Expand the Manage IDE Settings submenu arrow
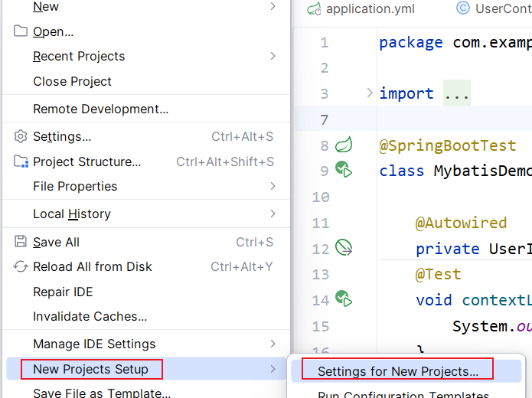 (x=273, y=344)
